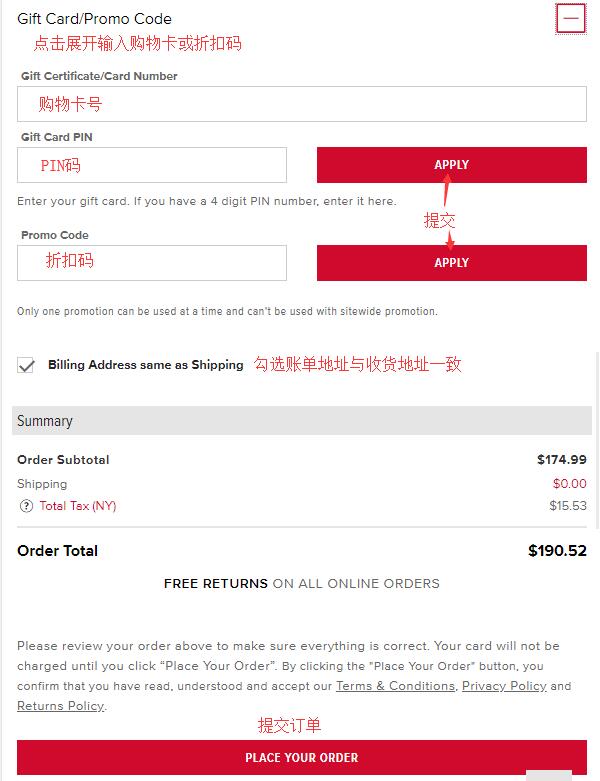Click the vertical scrollbar on right edge
Image resolution: width=600 pixels, height=781 pixels.
point(598,441)
